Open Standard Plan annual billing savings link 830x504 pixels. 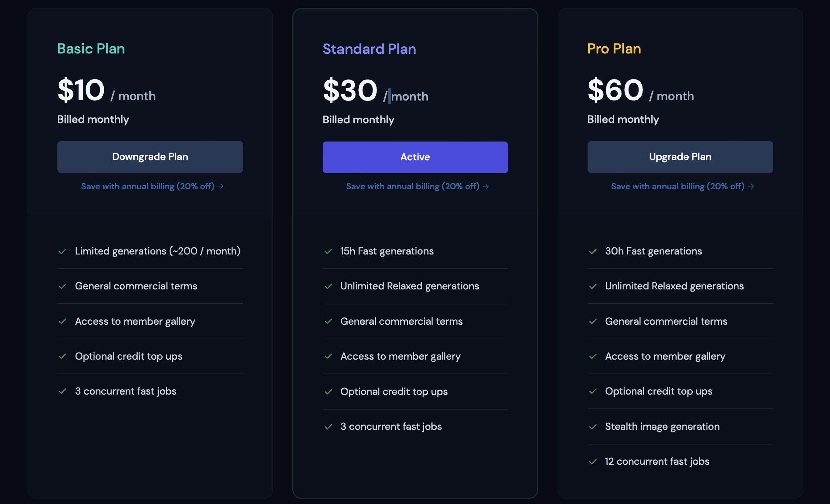pos(417,186)
